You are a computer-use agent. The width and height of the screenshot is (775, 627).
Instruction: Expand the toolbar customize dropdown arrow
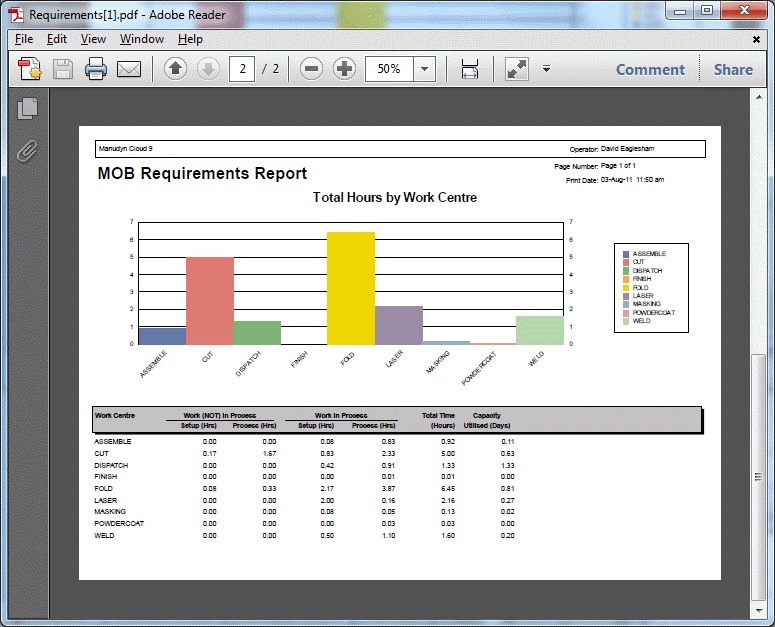pos(546,69)
